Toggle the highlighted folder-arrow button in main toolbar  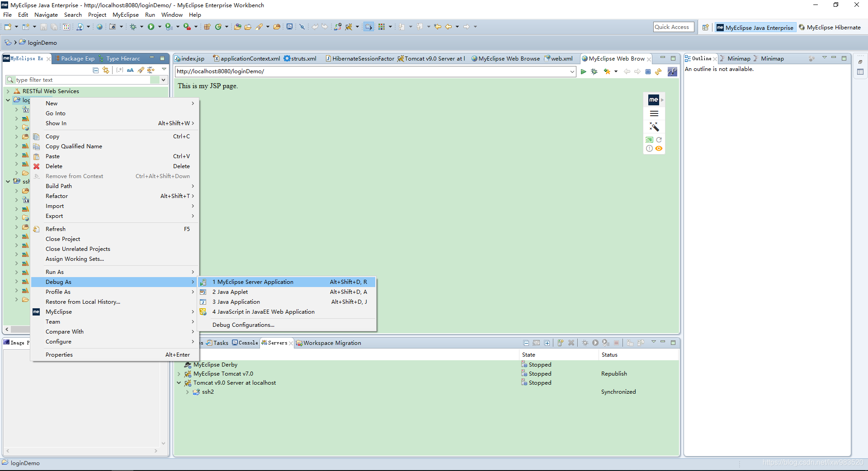point(368,27)
